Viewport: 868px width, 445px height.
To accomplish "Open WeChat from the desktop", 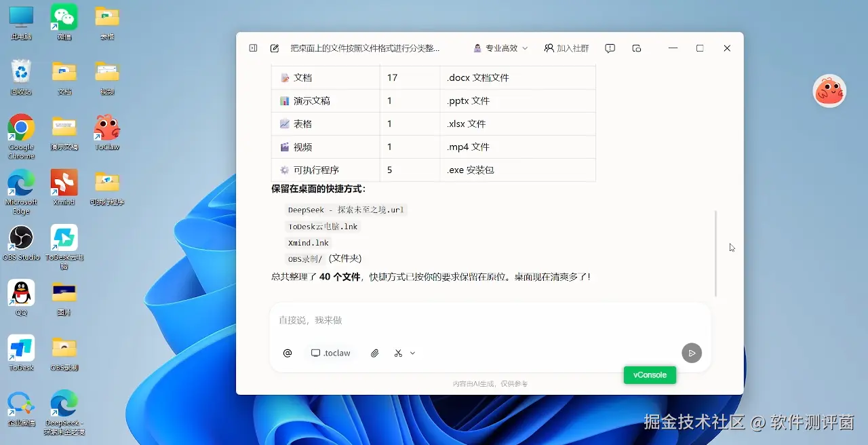I will click(64, 15).
